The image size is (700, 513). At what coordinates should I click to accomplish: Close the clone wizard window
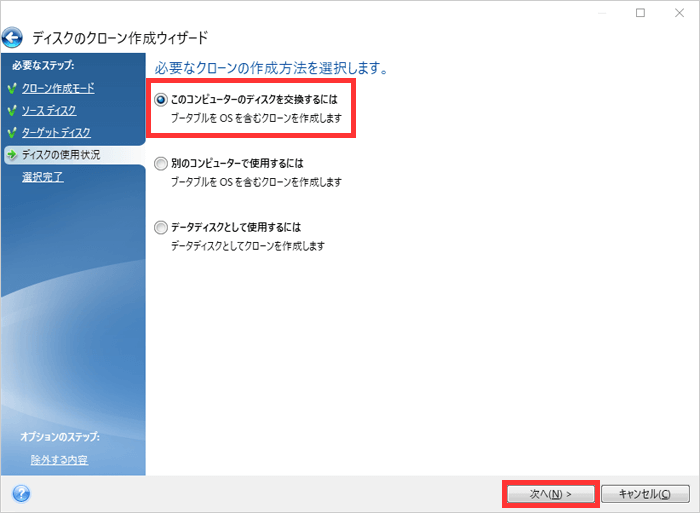pyautogui.click(x=679, y=13)
